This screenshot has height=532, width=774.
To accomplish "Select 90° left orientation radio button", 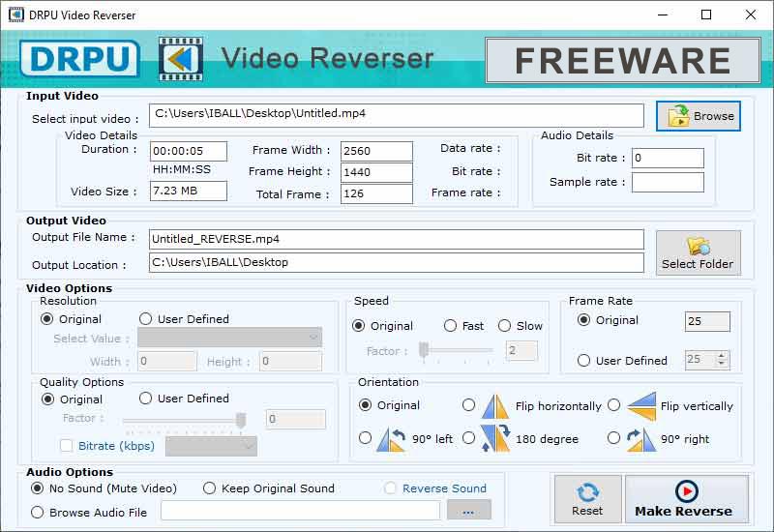I will [x=365, y=438].
